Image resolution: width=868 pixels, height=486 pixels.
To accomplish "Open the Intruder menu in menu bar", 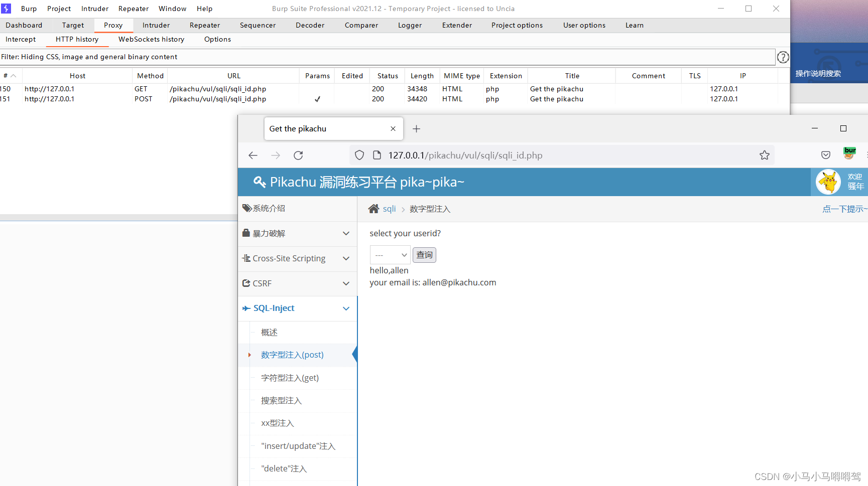I will [95, 9].
